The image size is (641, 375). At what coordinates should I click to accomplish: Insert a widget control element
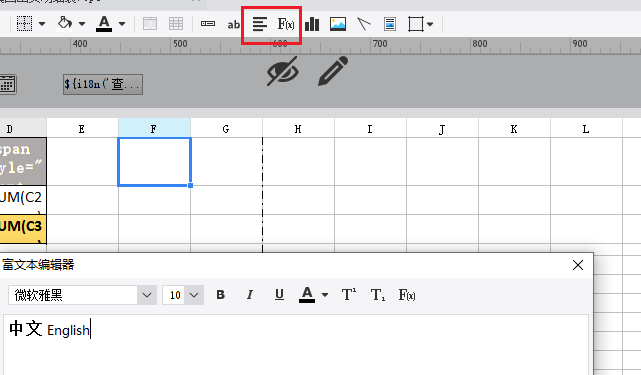208,24
